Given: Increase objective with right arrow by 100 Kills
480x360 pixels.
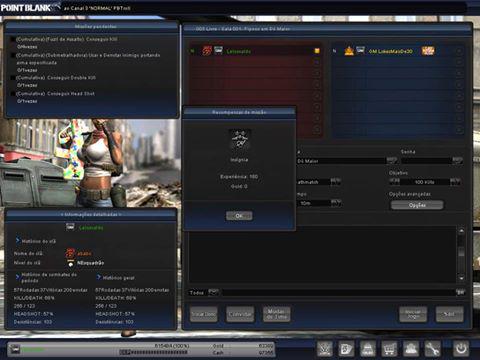Looking at the screenshot, I should [x=455, y=181].
